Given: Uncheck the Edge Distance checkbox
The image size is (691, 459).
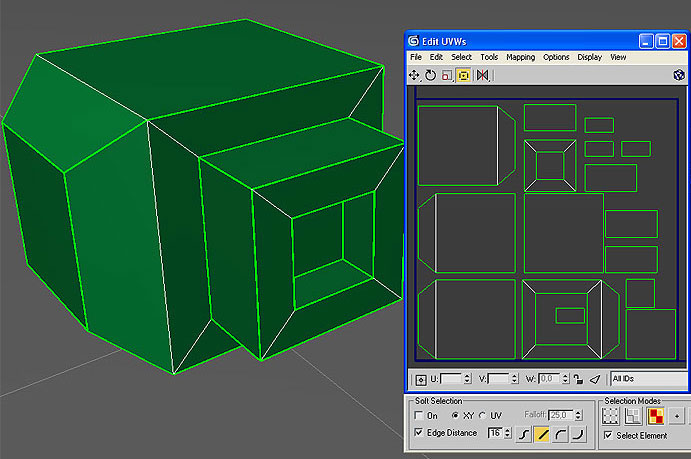Looking at the screenshot, I should (419, 433).
